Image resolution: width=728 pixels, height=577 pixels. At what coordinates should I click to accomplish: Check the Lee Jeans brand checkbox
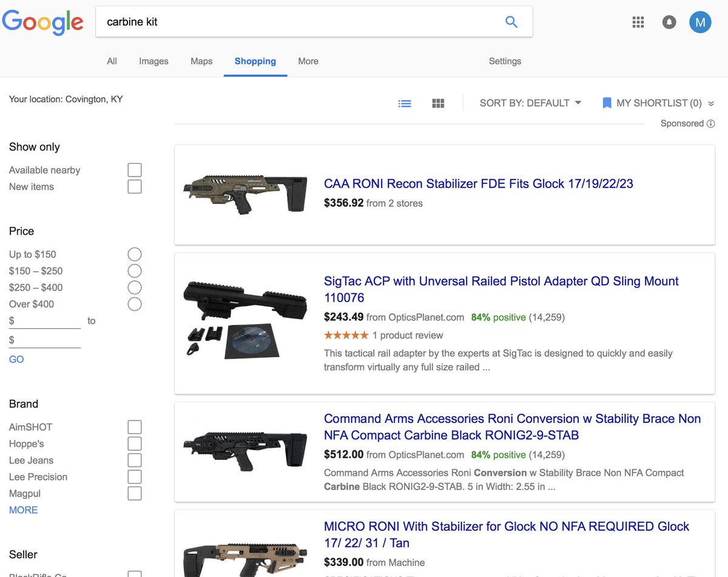(135, 460)
